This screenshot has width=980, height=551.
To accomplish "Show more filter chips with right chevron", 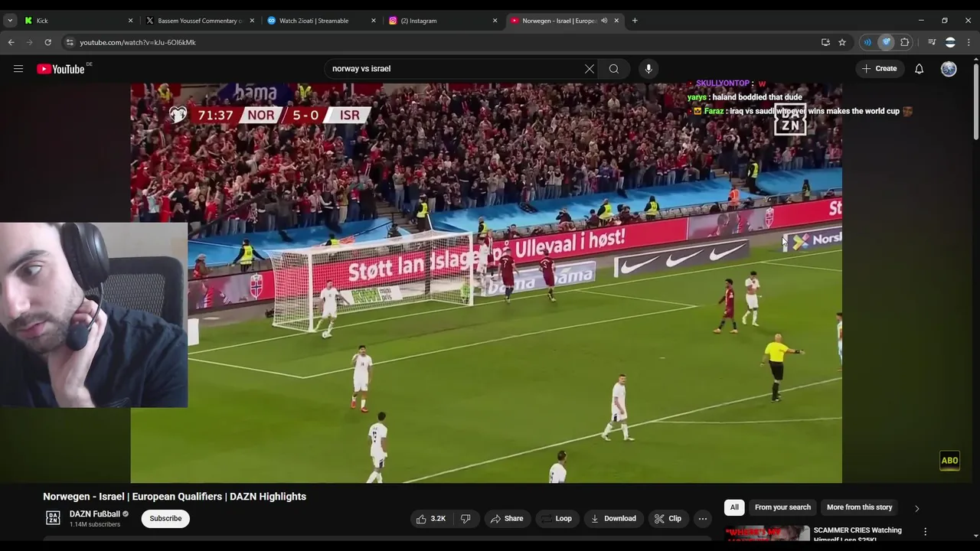I will [916, 508].
